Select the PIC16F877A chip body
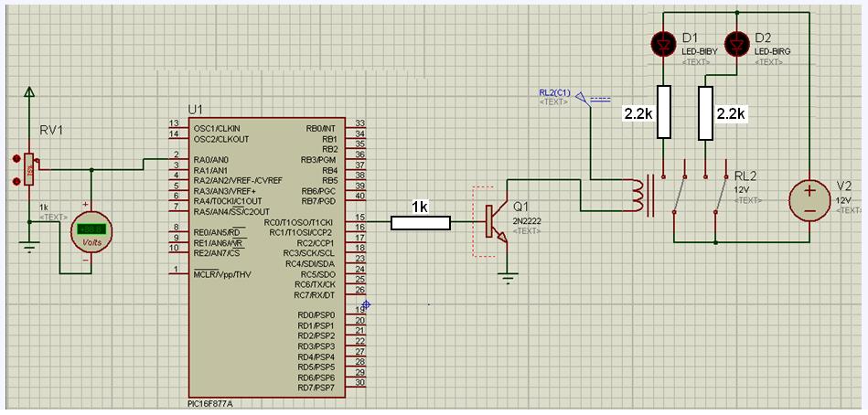This screenshot has width=868, height=415. tap(267, 257)
